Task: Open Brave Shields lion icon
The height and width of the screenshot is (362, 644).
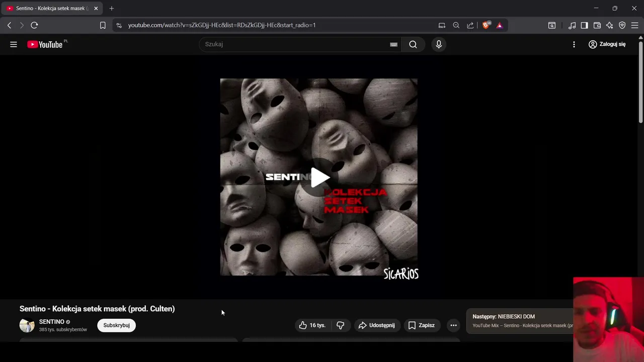Action: (x=486, y=25)
